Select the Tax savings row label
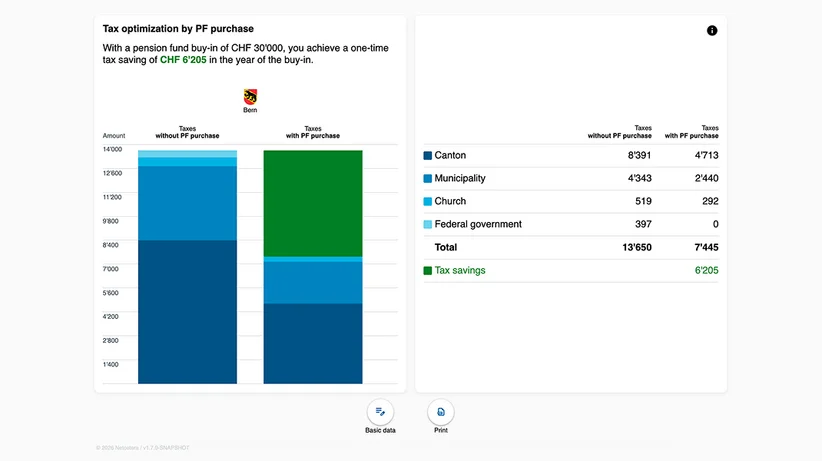Viewport: 822px width, 461px height. click(x=460, y=271)
